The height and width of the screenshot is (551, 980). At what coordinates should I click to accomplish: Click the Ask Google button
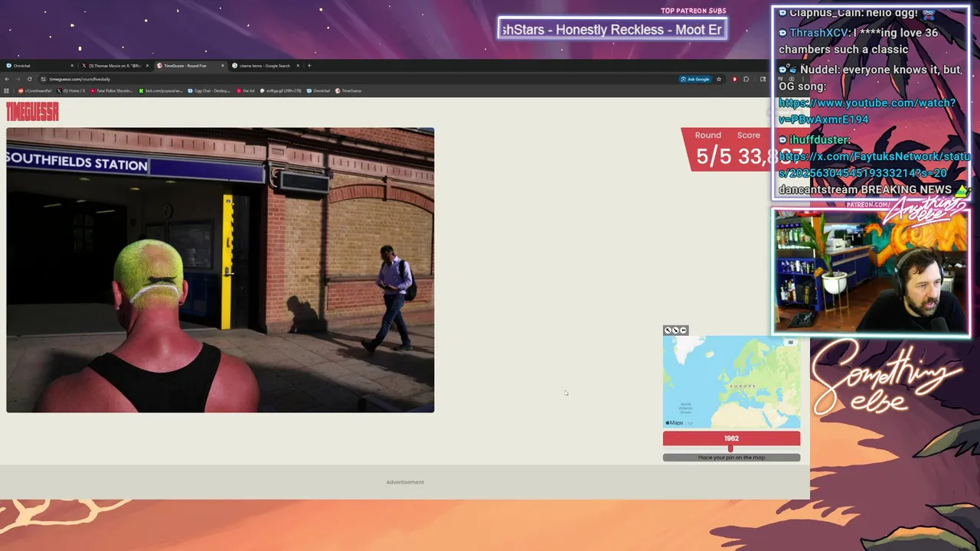click(x=695, y=79)
